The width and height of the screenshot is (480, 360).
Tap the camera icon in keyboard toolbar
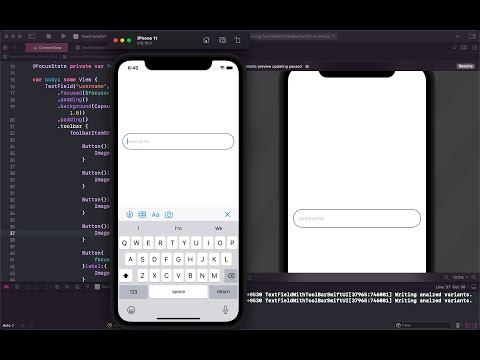tap(169, 215)
